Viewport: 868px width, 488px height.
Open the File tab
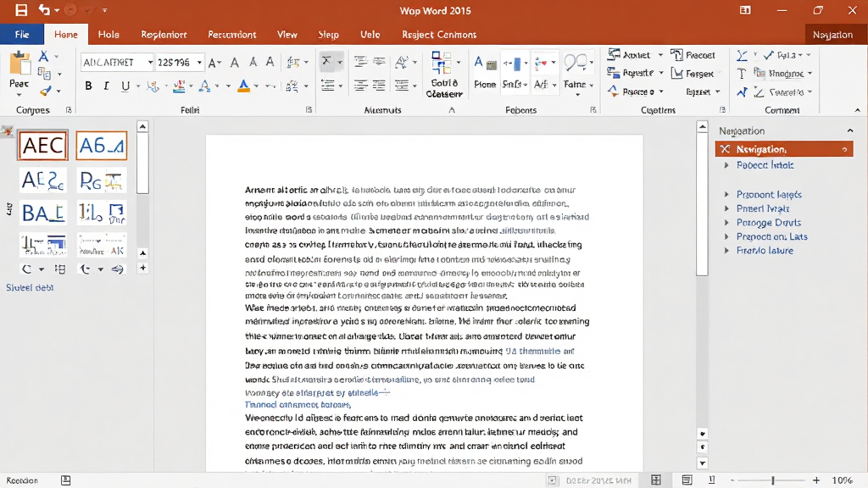(22, 34)
